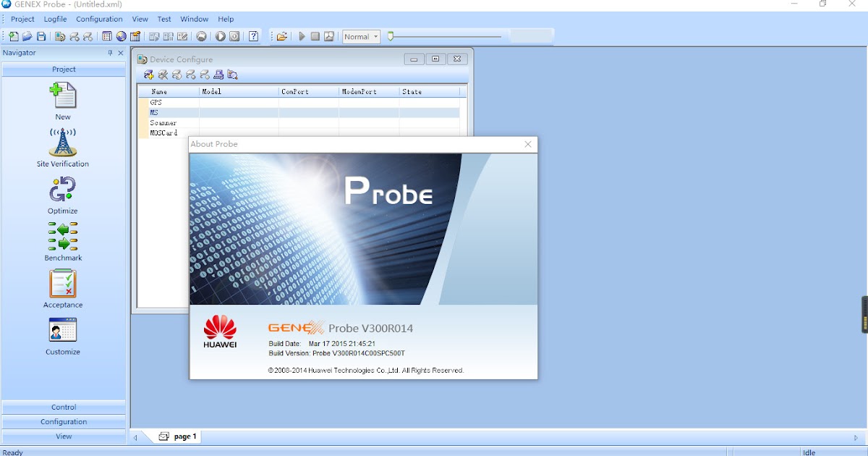Click the right scroll arrow at bottom bar

(x=857, y=437)
